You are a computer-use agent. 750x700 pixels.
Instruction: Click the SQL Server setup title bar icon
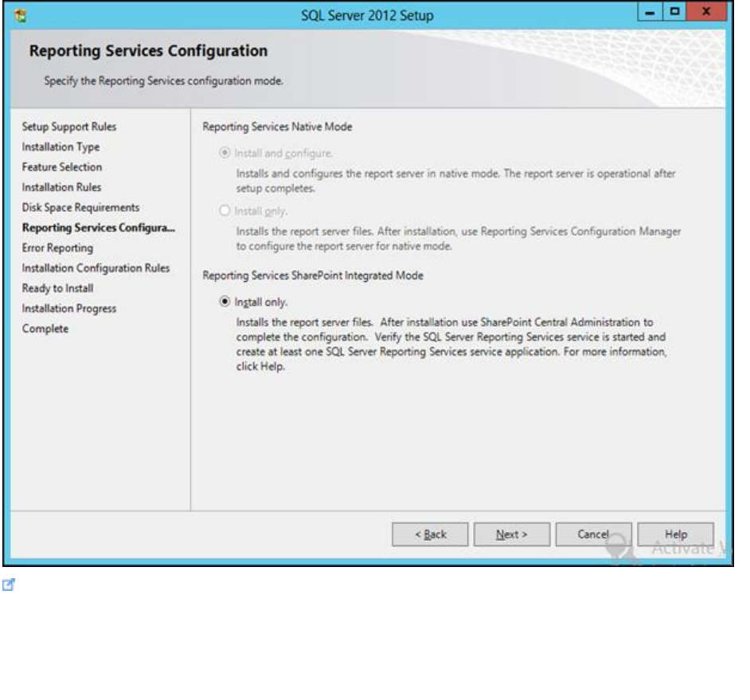(x=20, y=16)
